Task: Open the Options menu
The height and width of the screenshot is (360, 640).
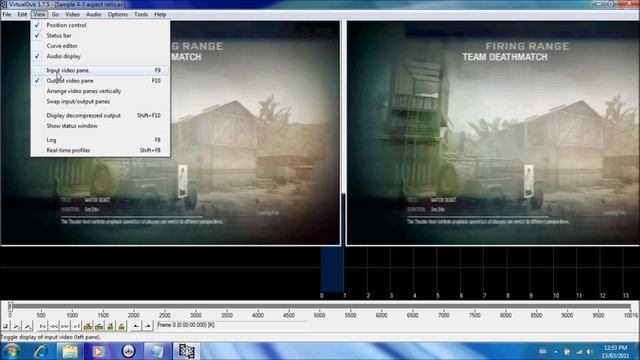Action: pos(118,14)
